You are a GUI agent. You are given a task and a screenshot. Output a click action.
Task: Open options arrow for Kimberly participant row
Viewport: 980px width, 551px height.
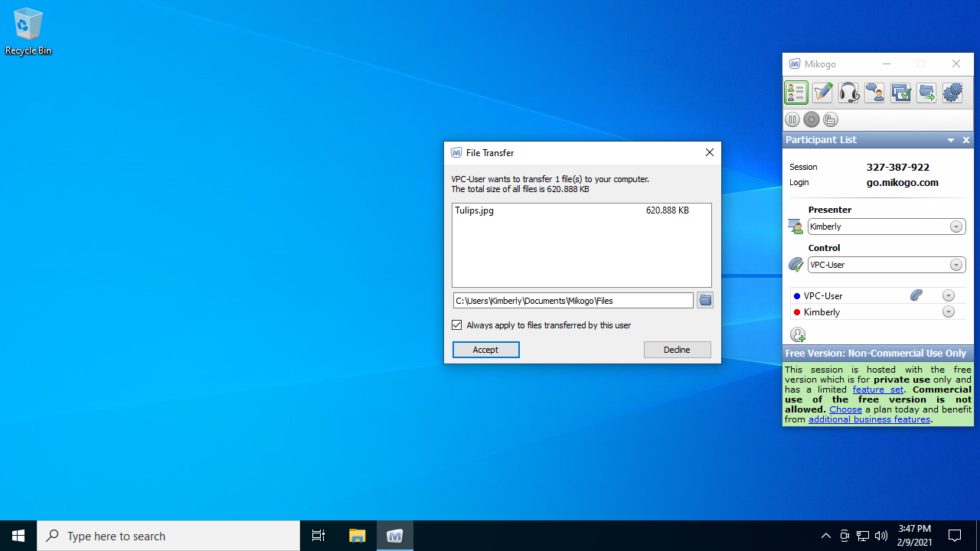949,312
